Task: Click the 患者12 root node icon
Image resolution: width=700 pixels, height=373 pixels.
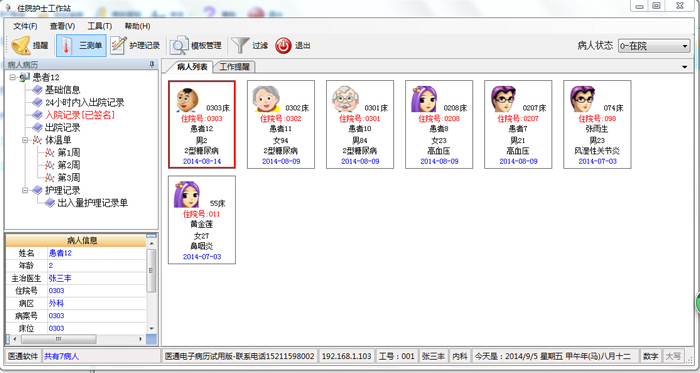Action: (25, 78)
